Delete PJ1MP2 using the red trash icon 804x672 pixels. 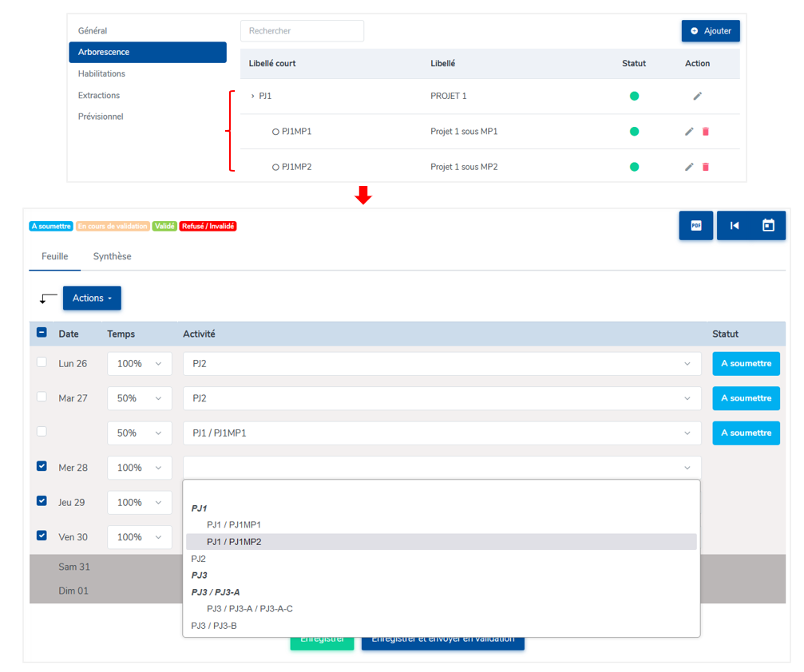click(x=706, y=167)
